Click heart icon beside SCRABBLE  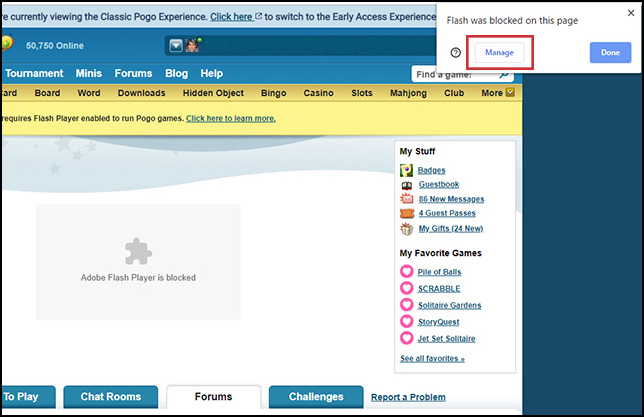(x=407, y=288)
